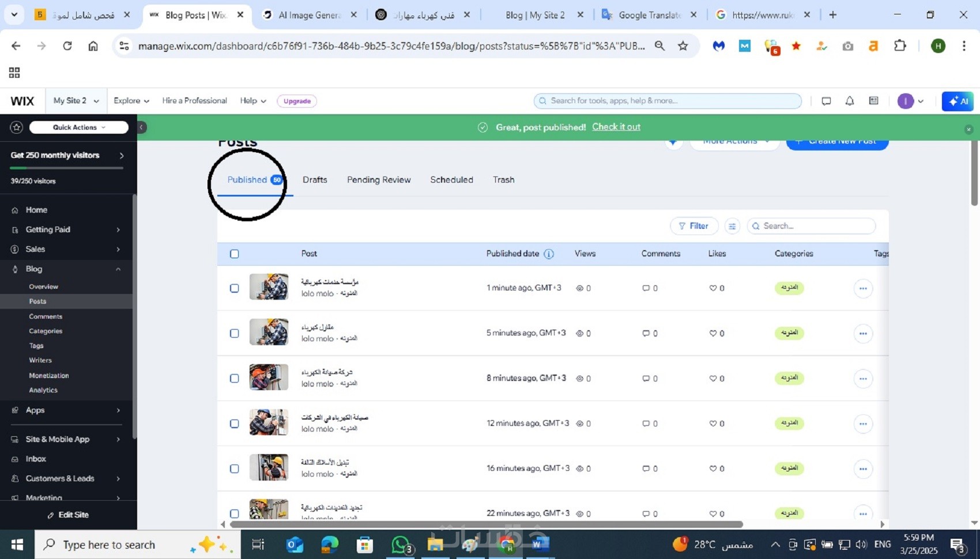Open more actions for the 12 minutes ago post
Viewport: 980px width, 559px height.
point(863,424)
